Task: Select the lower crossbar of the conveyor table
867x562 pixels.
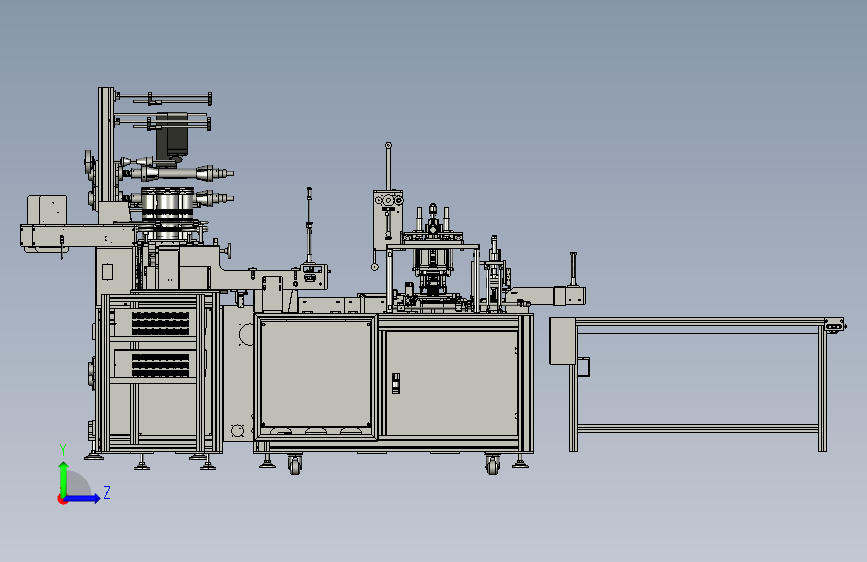Action: 698,428
